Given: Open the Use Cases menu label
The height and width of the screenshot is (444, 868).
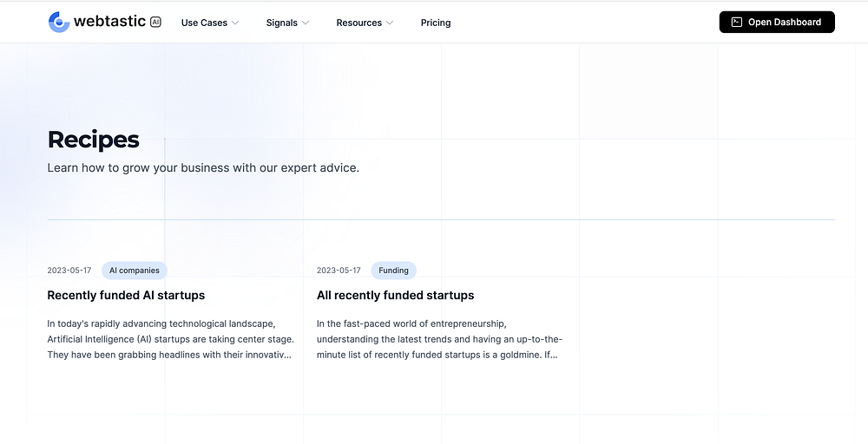Looking at the screenshot, I should pos(204,23).
